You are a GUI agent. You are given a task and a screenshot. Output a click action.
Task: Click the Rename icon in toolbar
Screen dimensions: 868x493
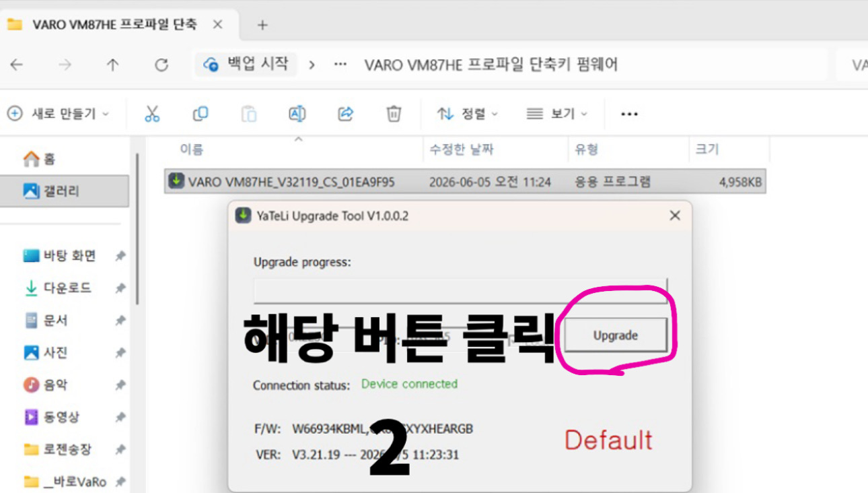pyautogui.click(x=297, y=114)
